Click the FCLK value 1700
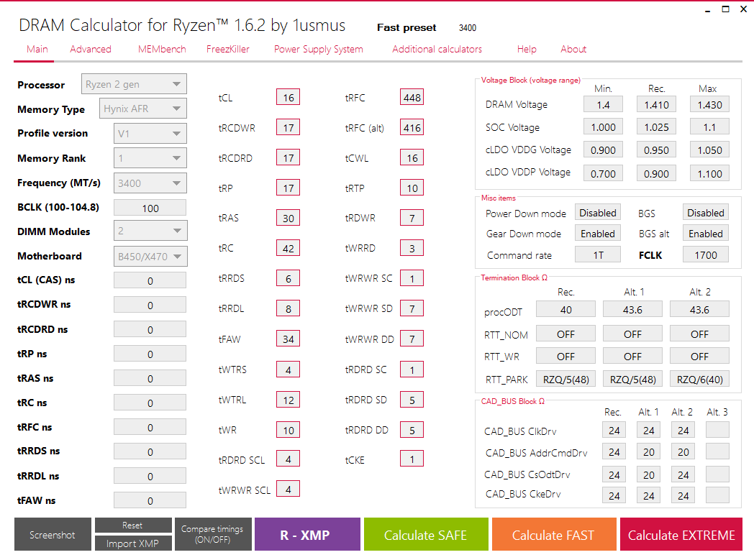 [x=705, y=254]
